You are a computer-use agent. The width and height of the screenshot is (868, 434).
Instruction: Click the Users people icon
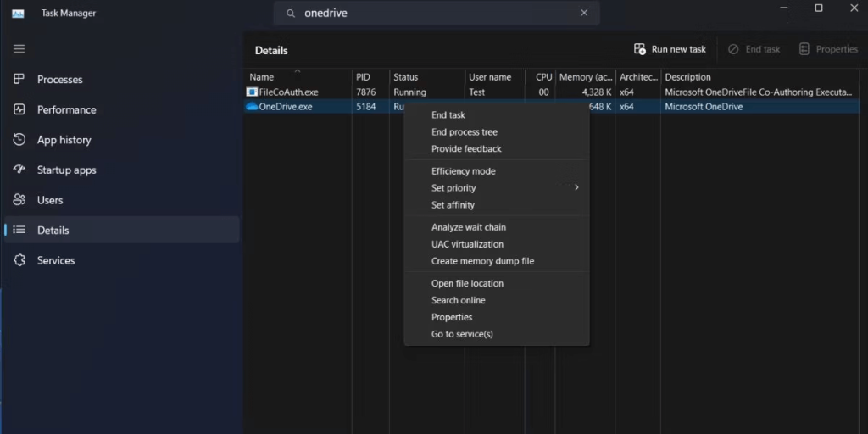[x=19, y=200]
